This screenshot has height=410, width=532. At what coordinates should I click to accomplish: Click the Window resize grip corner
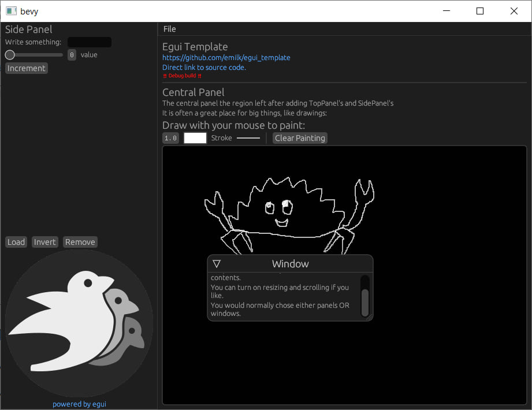click(370, 317)
